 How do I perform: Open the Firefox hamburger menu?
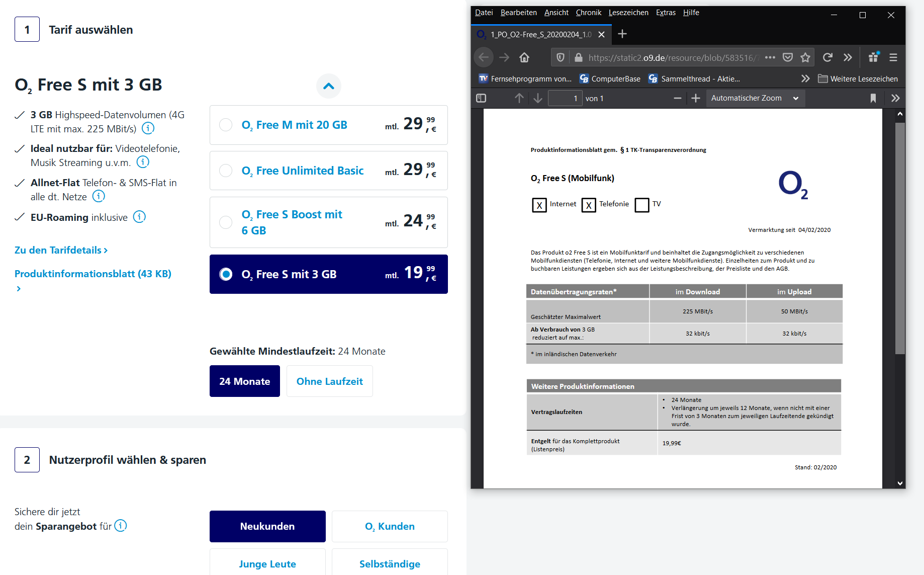point(893,57)
